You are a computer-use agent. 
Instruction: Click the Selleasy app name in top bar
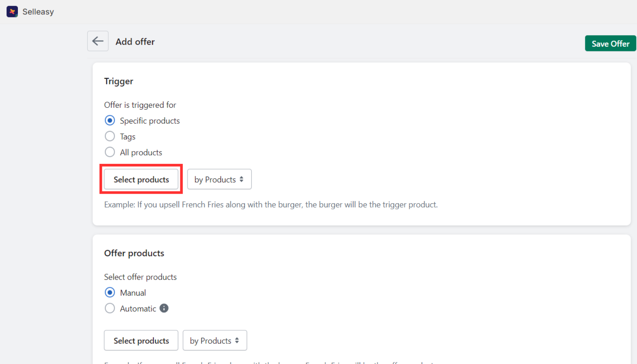click(38, 12)
